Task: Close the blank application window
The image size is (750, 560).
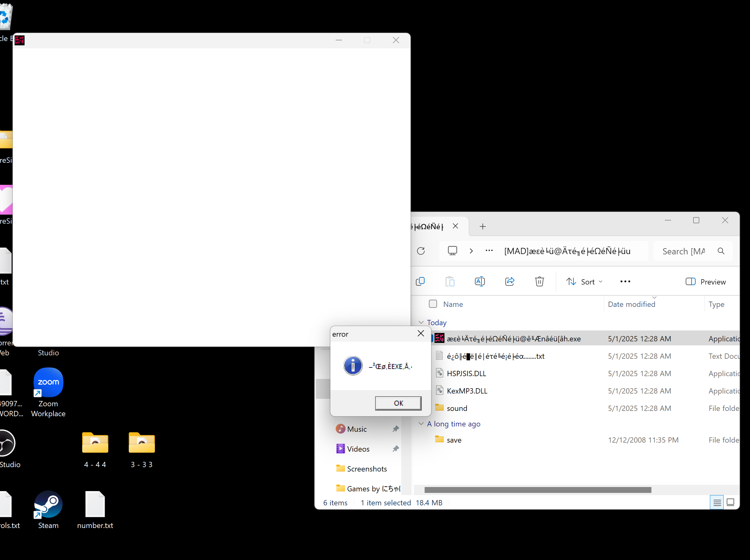Action: pyautogui.click(x=396, y=40)
